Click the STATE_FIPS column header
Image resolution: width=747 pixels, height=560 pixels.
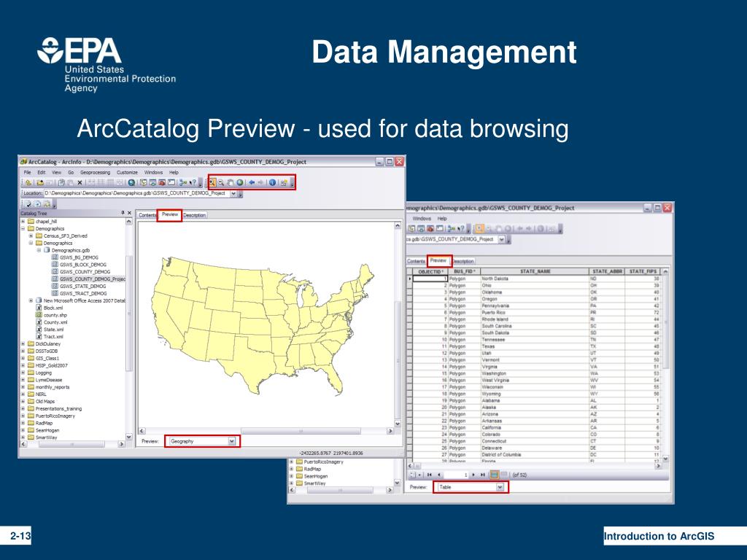643,271
